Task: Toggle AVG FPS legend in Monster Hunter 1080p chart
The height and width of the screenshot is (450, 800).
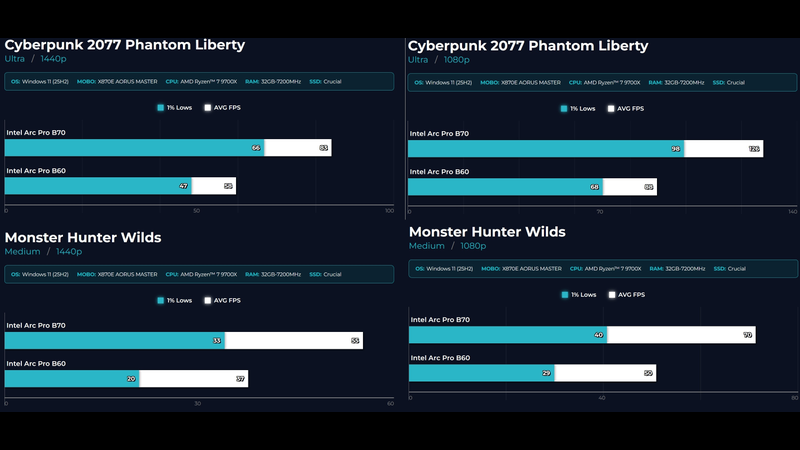Action: [625, 295]
